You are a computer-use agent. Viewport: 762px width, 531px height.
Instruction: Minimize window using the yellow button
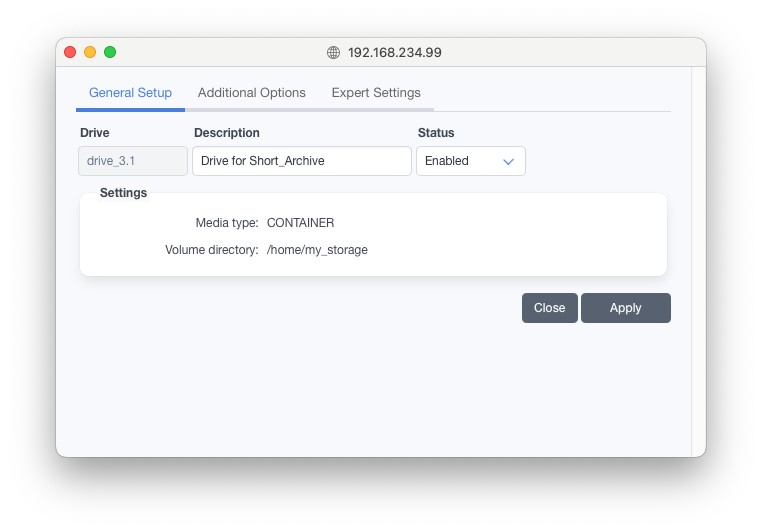point(90,52)
